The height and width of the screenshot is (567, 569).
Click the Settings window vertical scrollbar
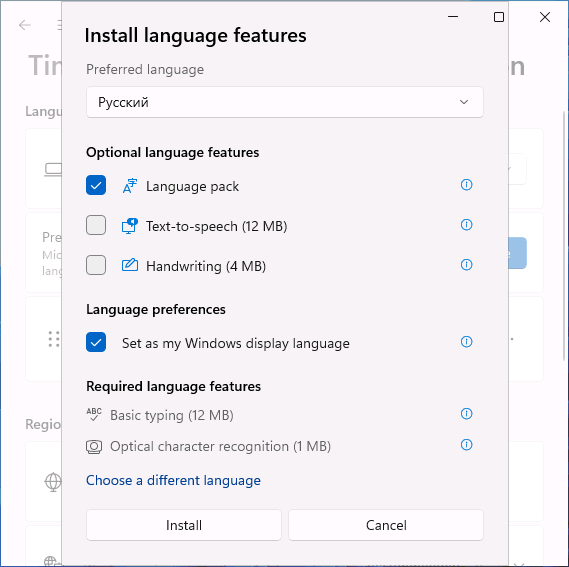[x=564, y=236]
